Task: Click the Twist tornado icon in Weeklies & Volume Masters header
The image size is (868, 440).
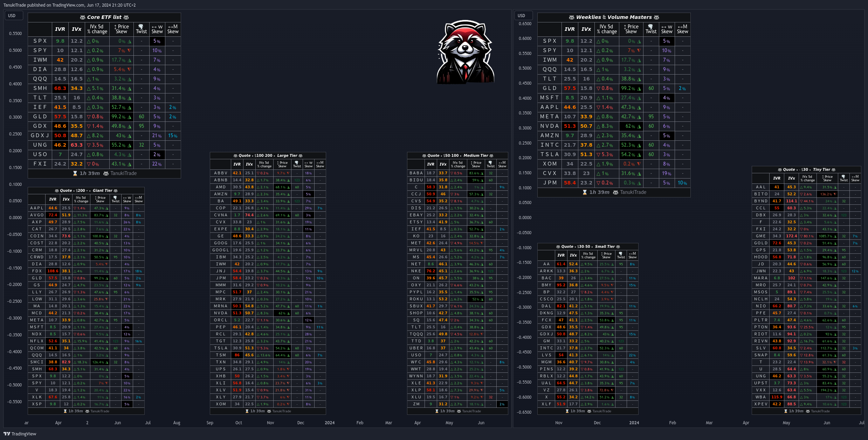Action: pyautogui.click(x=650, y=27)
